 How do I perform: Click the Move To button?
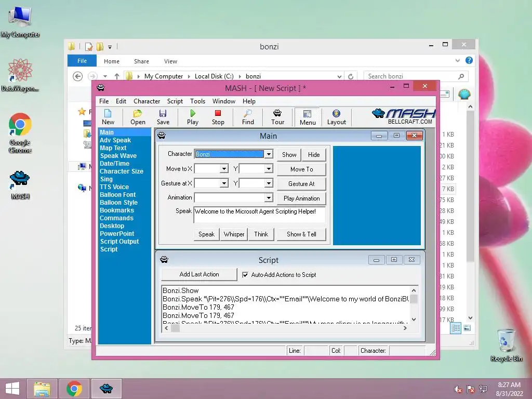tap(301, 169)
